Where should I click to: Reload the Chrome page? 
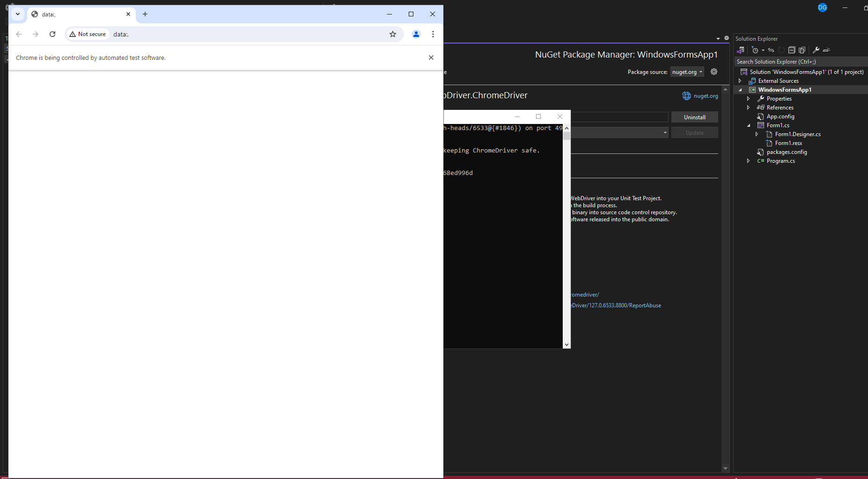pyautogui.click(x=52, y=34)
